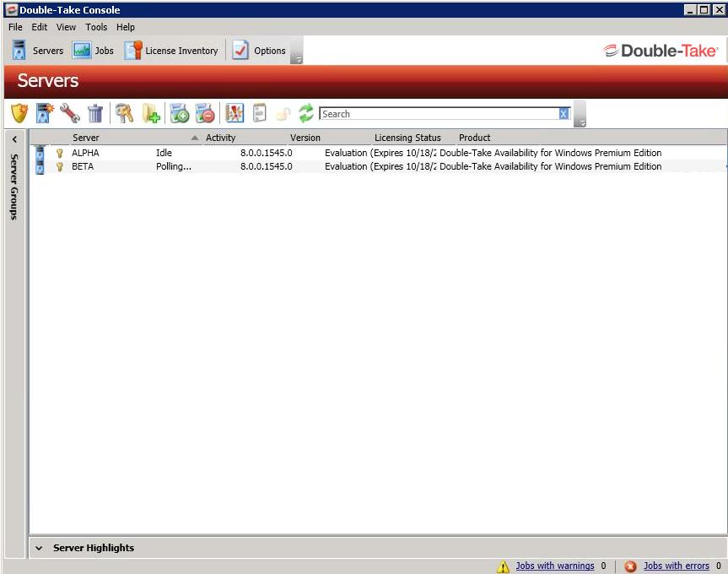Image resolution: width=728 pixels, height=574 pixels.
Task: Click the server icon in the ALPHA row
Action: pos(40,153)
